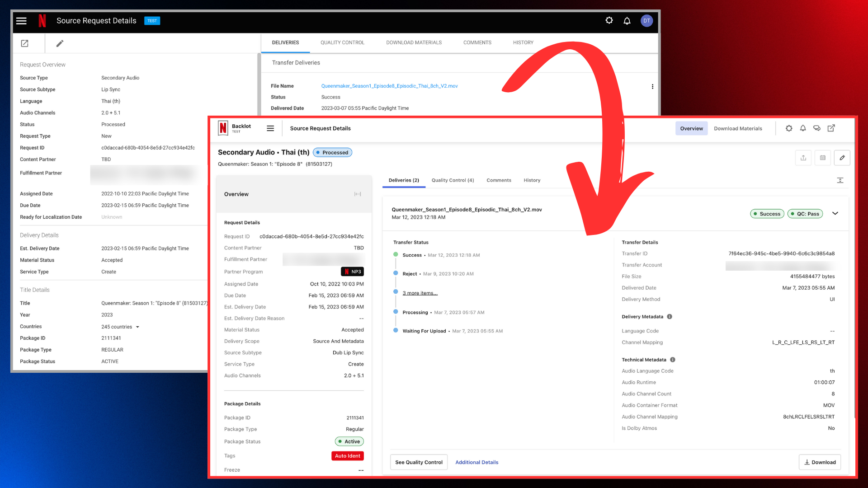
Task: Click Technical Metadata info icon
Action: point(673,360)
